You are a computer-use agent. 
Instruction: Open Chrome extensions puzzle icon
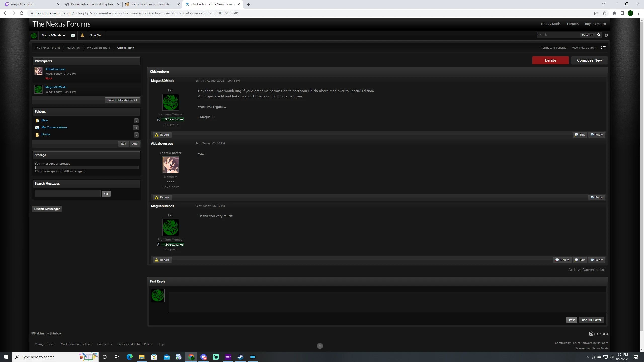614,13
